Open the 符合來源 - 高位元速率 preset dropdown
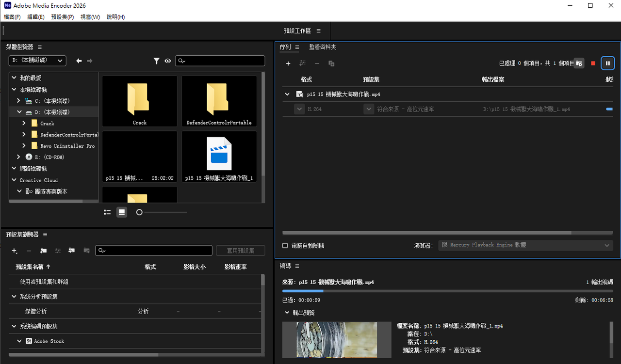The image size is (621, 364). [369, 109]
